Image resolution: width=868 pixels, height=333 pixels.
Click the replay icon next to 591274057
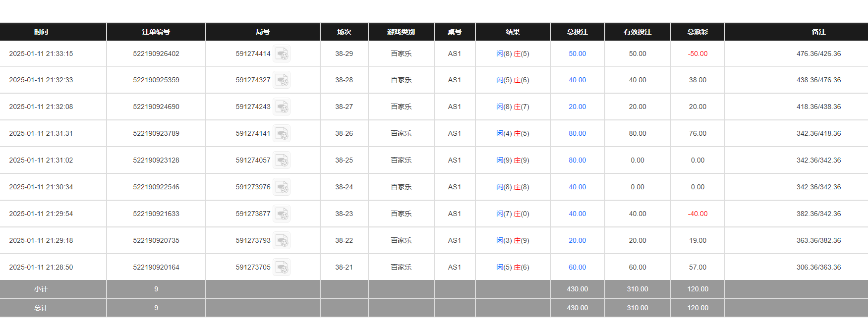tap(282, 161)
